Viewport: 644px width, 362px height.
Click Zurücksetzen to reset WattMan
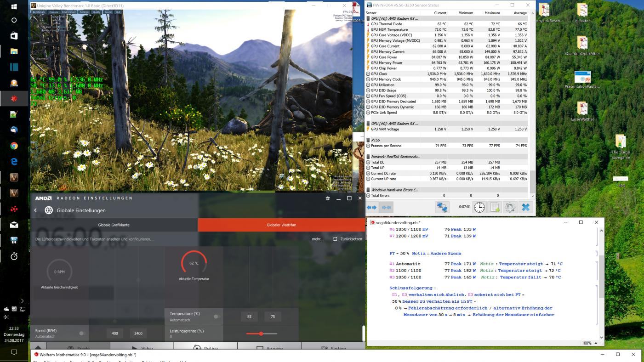tap(348, 239)
